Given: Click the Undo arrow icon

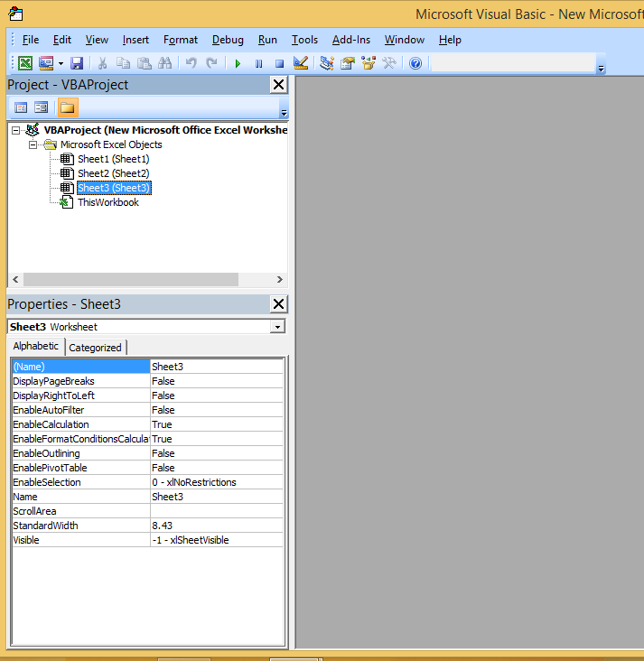Looking at the screenshot, I should (191, 63).
